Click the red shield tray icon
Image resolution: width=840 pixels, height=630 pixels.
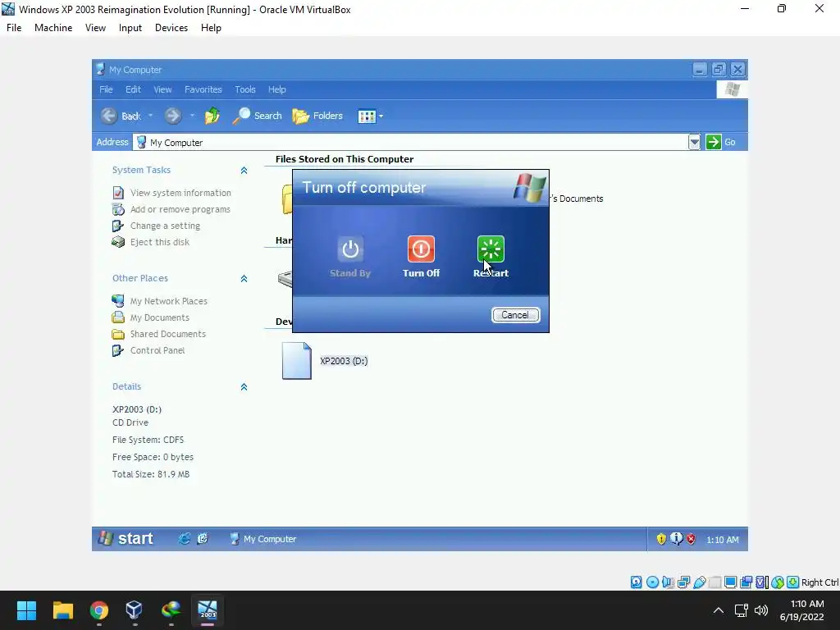coord(691,539)
